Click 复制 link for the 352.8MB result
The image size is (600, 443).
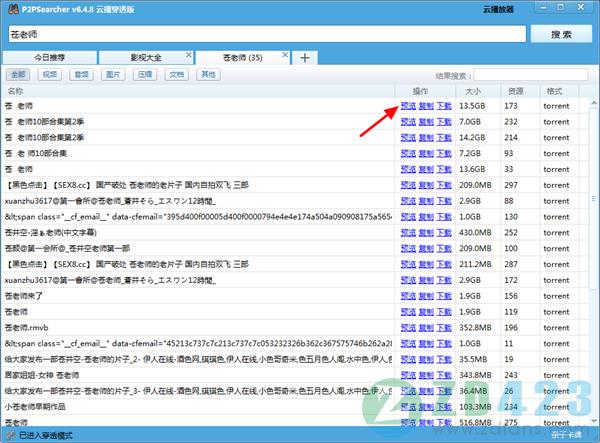[x=426, y=328]
